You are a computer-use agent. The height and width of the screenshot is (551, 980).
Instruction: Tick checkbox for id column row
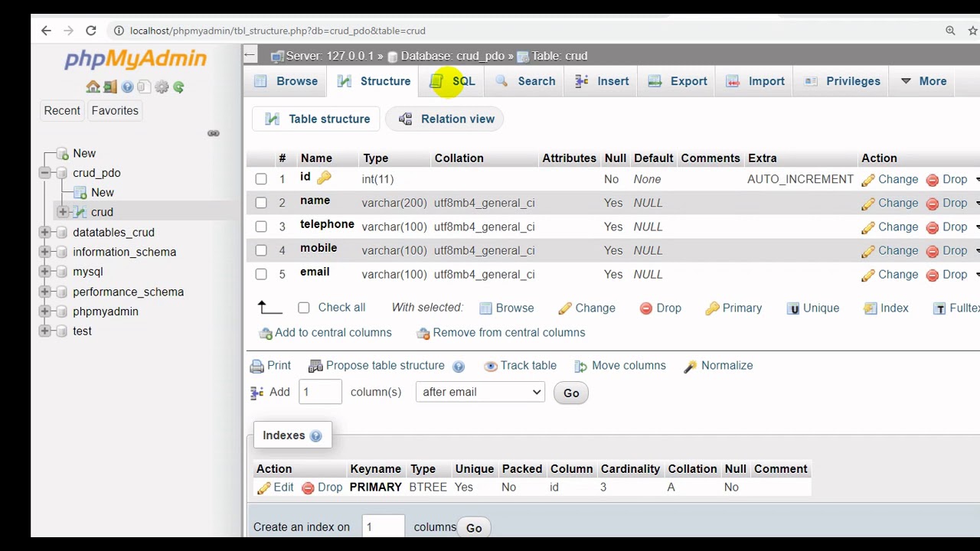(x=261, y=179)
